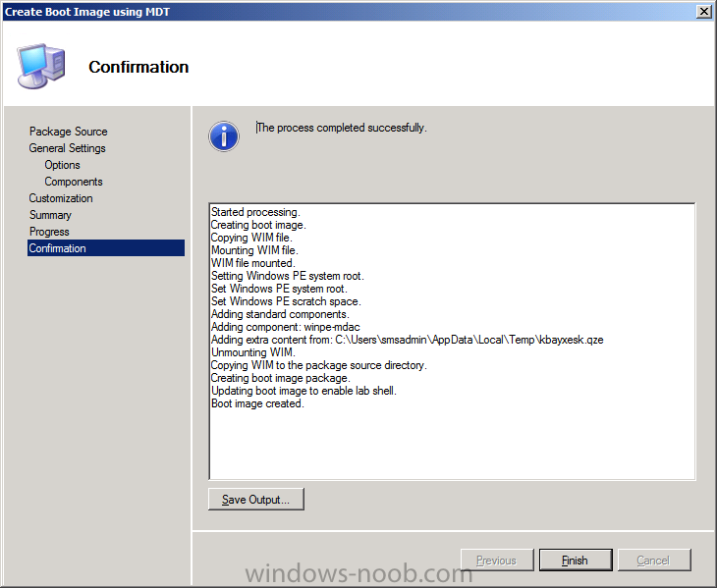The image size is (717, 588).
Task: Click 'Creating boot image package.' log line
Action: (x=280, y=378)
